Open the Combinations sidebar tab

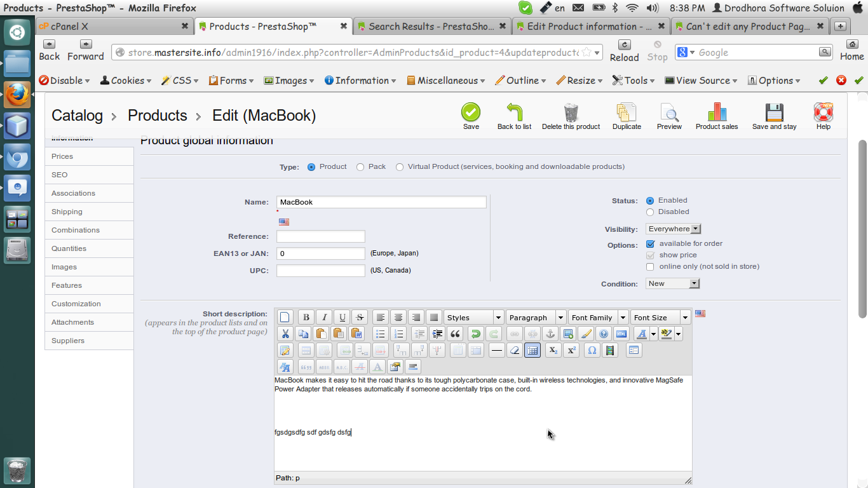(89, 230)
